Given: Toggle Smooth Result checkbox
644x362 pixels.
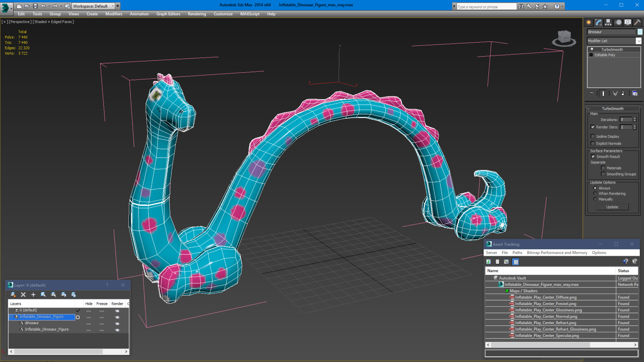Looking at the screenshot, I should click(x=593, y=156).
